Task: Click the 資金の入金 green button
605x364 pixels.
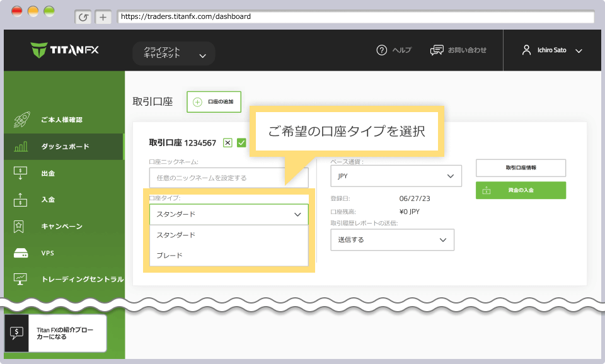Action: (x=521, y=190)
